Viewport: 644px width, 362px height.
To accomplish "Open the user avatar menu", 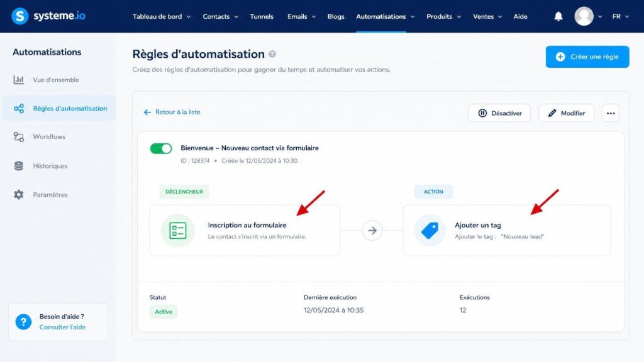I will [x=584, y=16].
